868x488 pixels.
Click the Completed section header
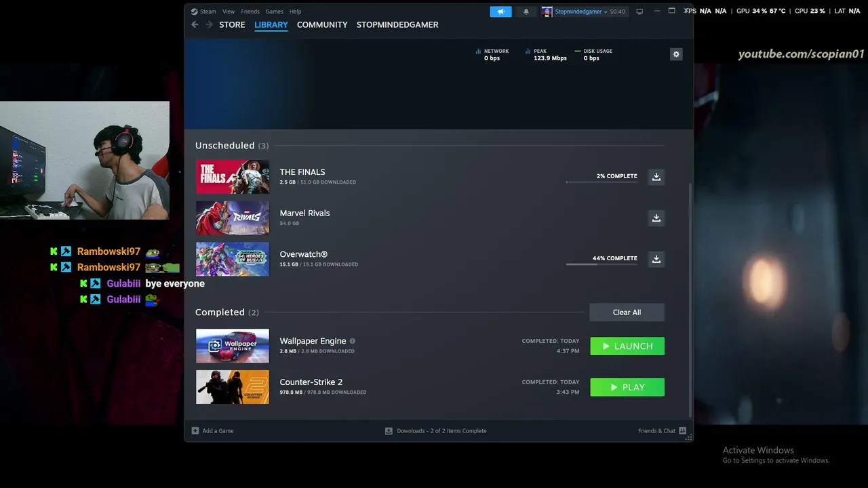pyautogui.click(x=227, y=312)
